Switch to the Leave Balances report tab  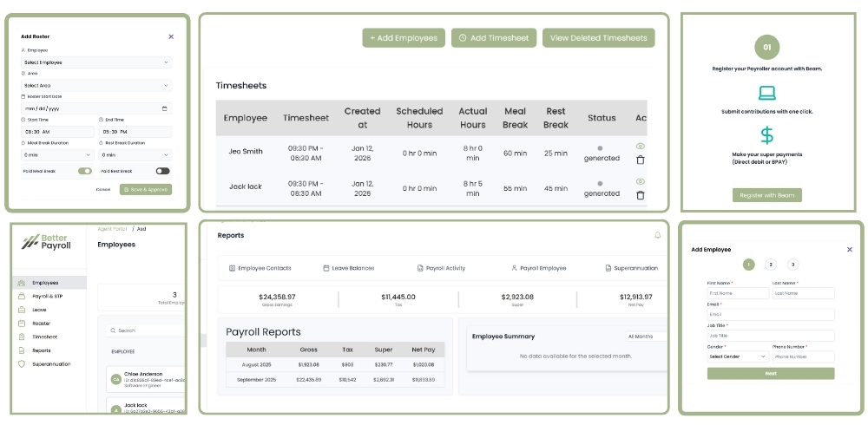coord(348,268)
